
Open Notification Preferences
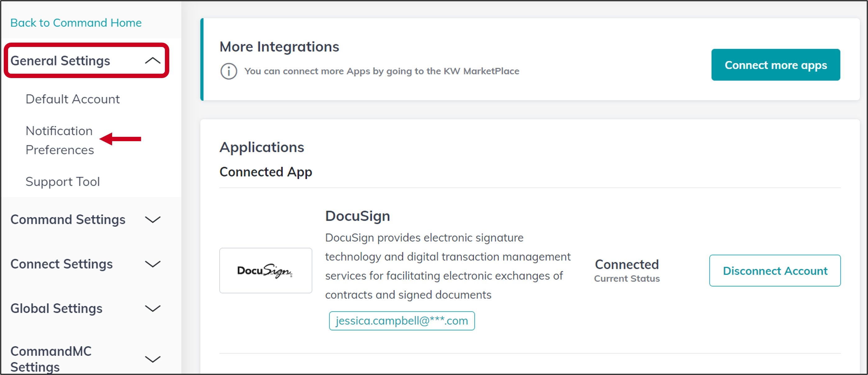(60, 140)
